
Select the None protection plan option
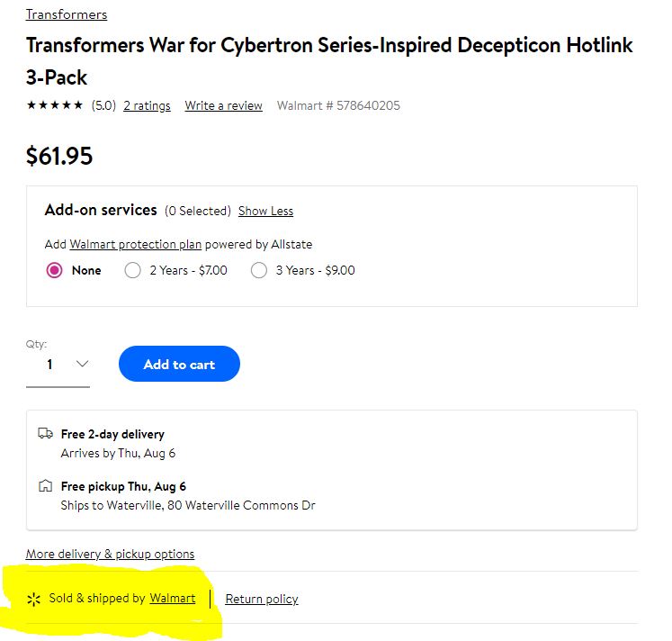55,270
